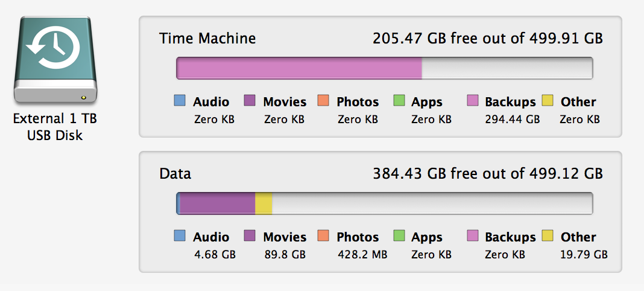The height and width of the screenshot is (291, 644).
Task: Click the Audio swatch under Time Machine
Action: click(179, 101)
